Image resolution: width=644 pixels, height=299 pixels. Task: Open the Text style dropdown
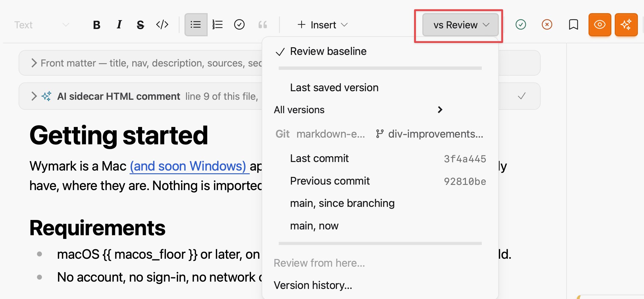[x=42, y=25]
